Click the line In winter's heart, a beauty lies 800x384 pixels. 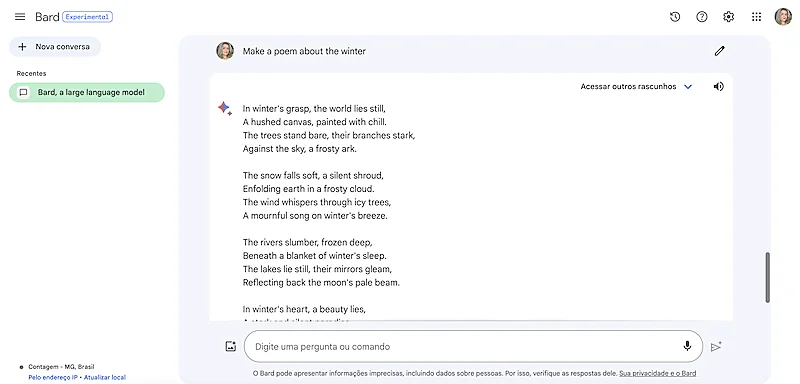[x=304, y=309]
